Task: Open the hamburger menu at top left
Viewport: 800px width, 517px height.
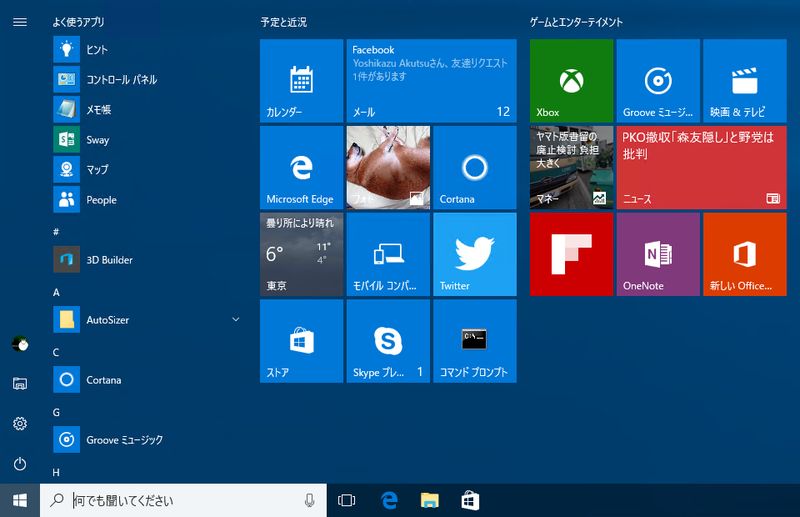Action: pos(20,22)
